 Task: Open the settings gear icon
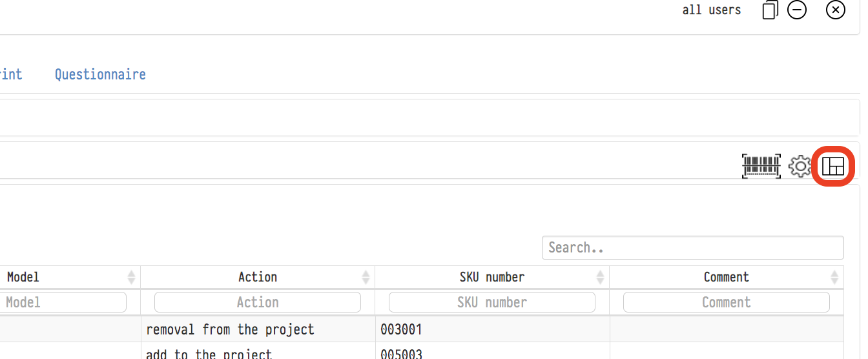[x=800, y=167]
